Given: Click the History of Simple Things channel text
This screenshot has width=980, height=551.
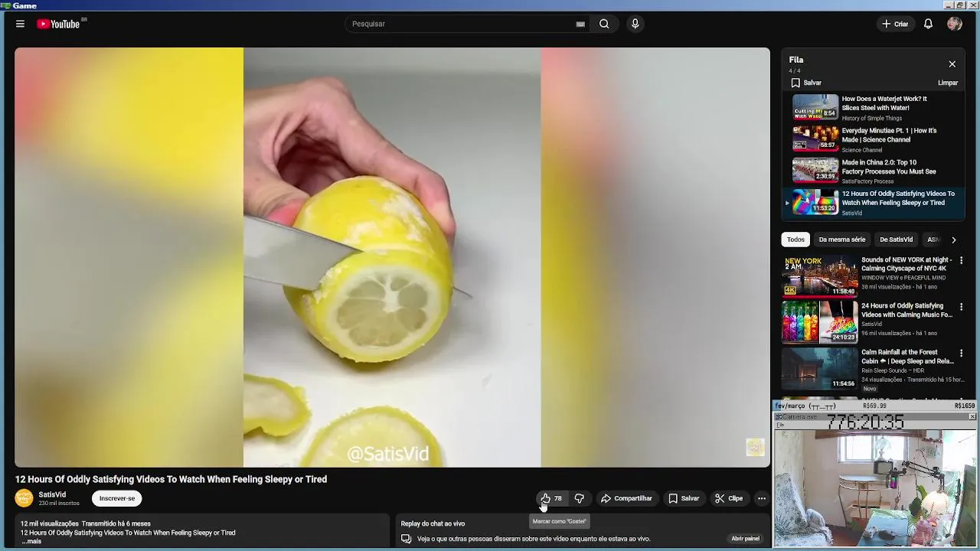Looking at the screenshot, I should [x=872, y=119].
